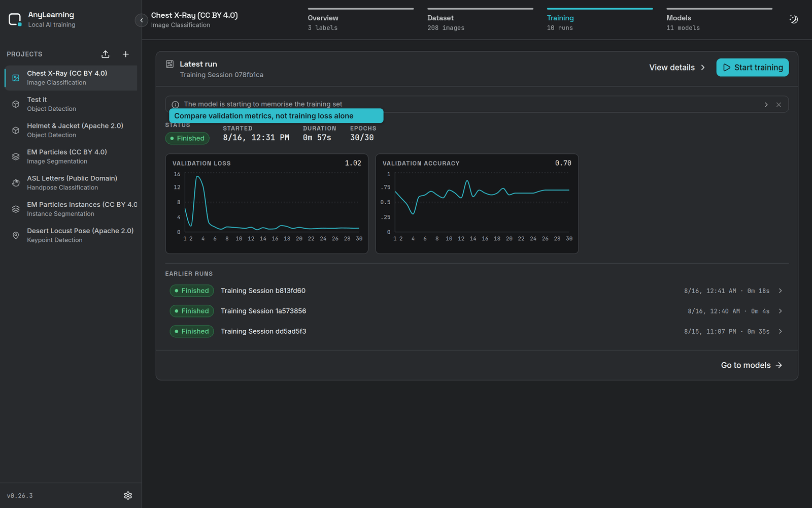
Task: Add a new project with plus icon
Action: pos(126,54)
